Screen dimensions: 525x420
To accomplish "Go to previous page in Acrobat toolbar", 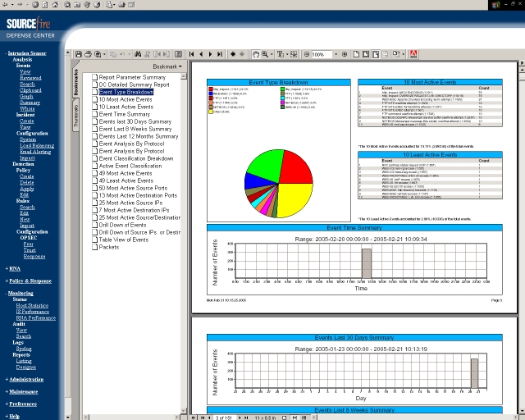I will (201, 54).
